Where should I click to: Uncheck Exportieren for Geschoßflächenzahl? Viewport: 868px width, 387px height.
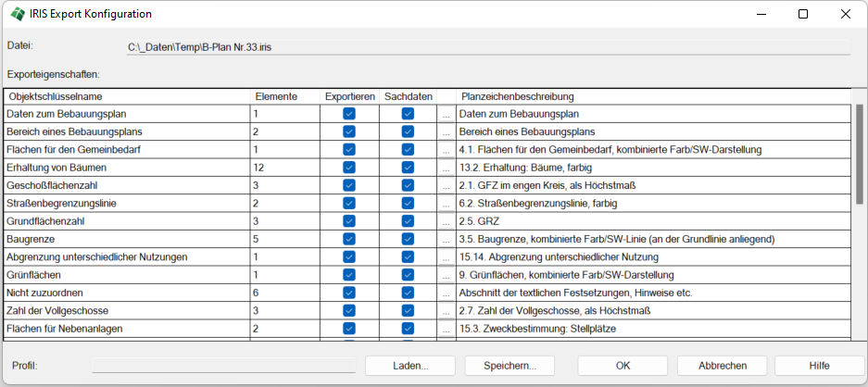click(349, 185)
